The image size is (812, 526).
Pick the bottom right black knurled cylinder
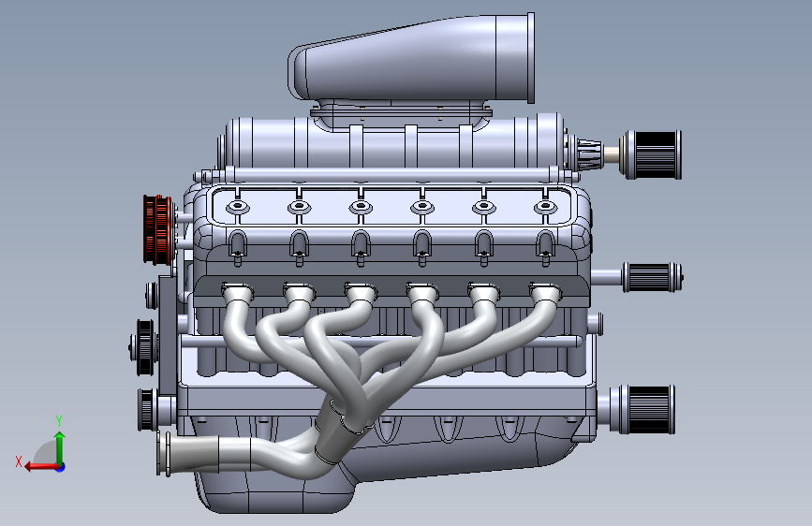[643, 409]
